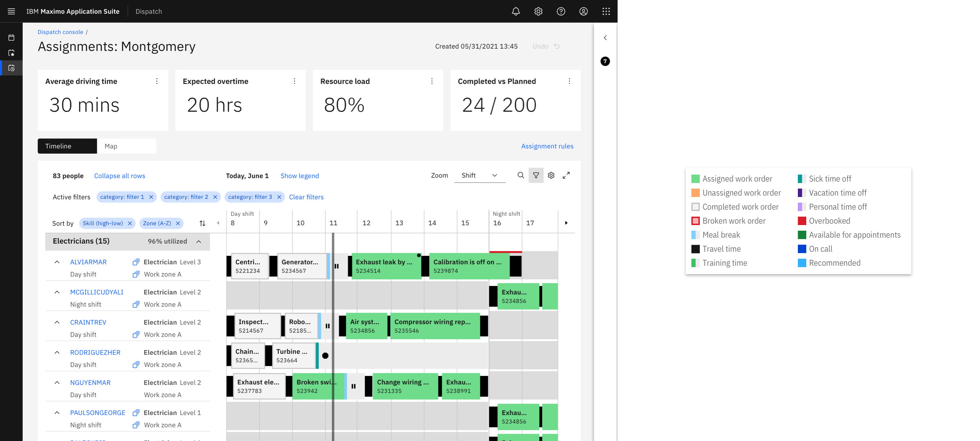Collapse side panel with chevron arrow
Viewport: 980px width, 441px height.
coord(605,38)
